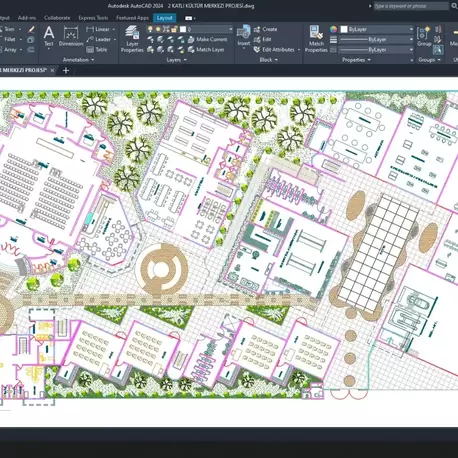The height and width of the screenshot is (458, 458).
Task: Expand the Annotation panel
Action: [x=79, y=60]
